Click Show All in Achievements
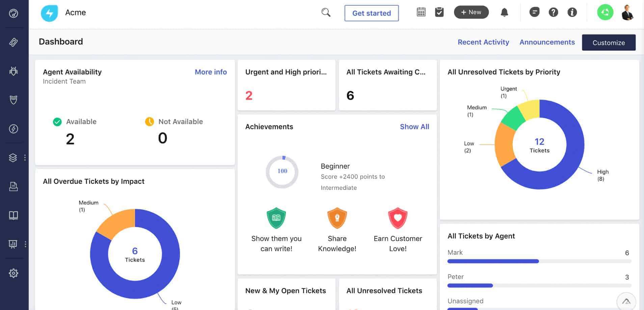 pyautogui.click(x=414, y=127)
